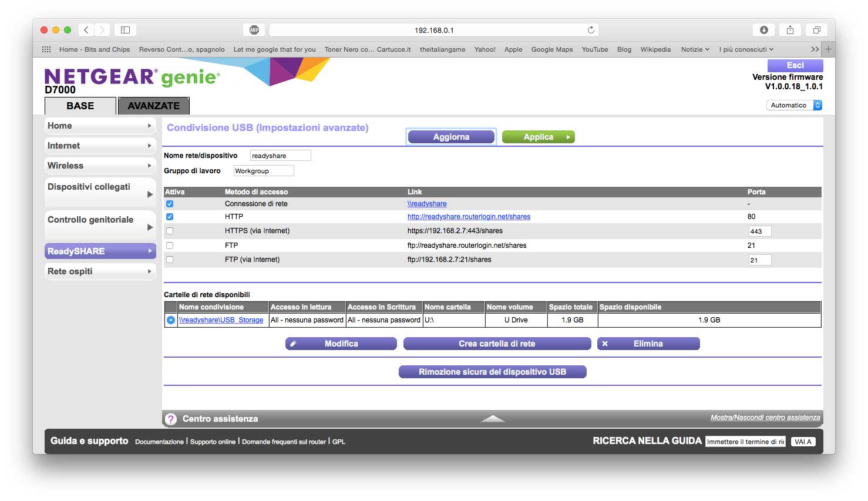Open Domande frequenti sul router link
The height and width of the screenshot is (501, 868).
click(284, 442)
